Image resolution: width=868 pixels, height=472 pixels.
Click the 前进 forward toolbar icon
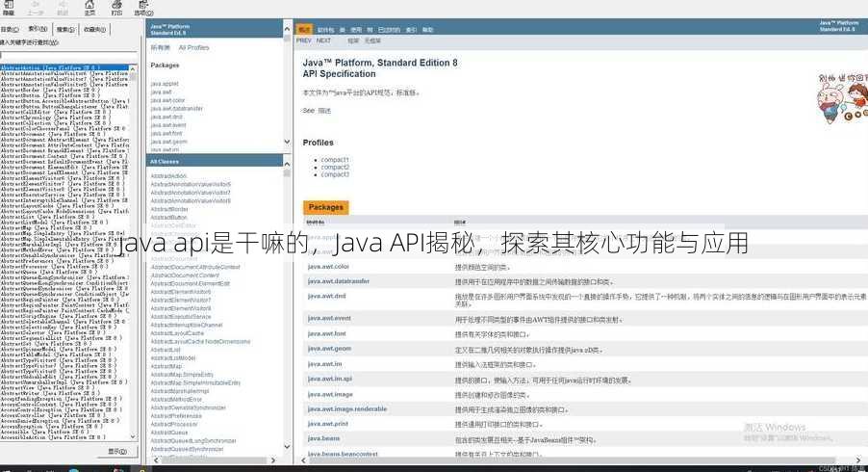coord(63,7)
